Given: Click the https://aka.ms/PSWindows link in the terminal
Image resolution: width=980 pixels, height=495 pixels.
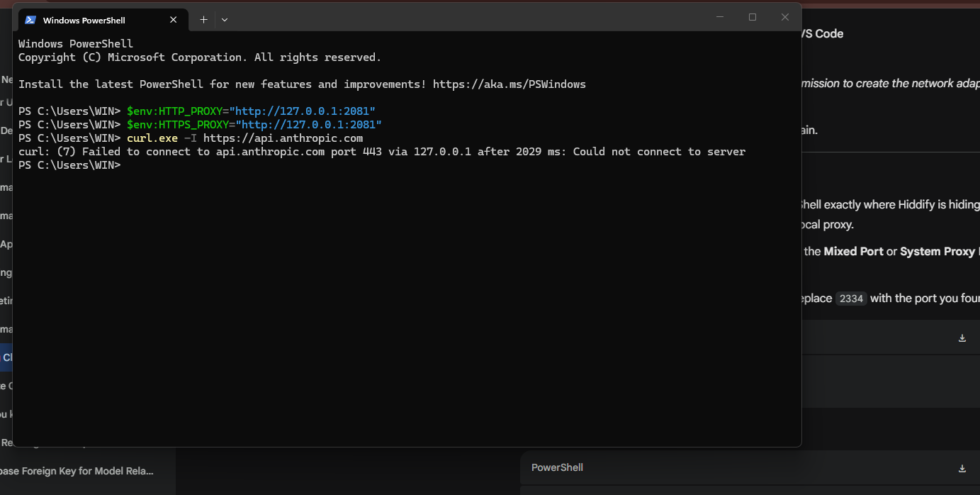Looking at the screenshot, I should pyautogui.click(x=509, y=84).
